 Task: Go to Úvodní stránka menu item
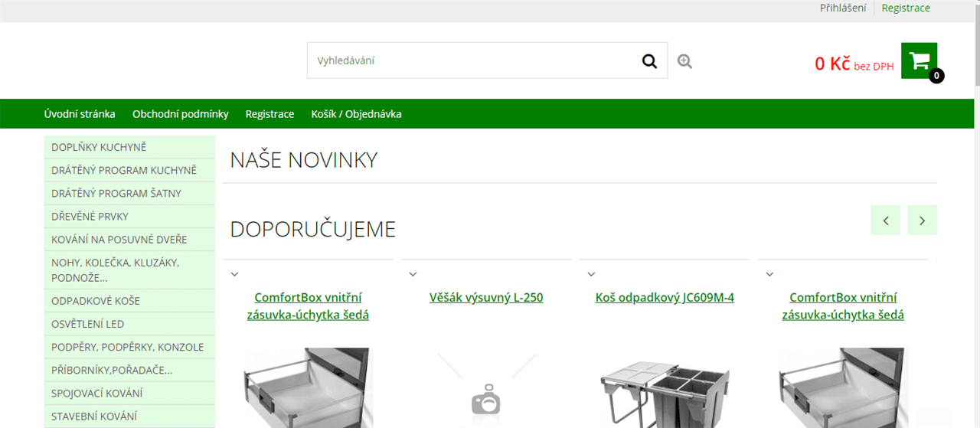coord(80,114)
